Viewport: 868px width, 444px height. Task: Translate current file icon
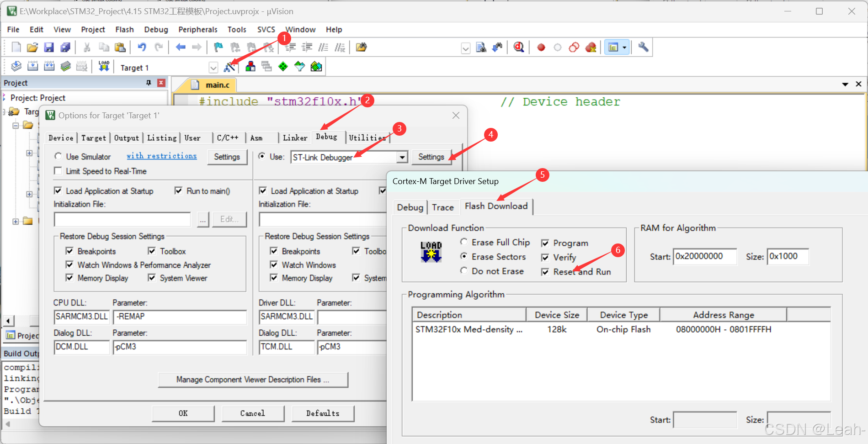click(16, 67)
